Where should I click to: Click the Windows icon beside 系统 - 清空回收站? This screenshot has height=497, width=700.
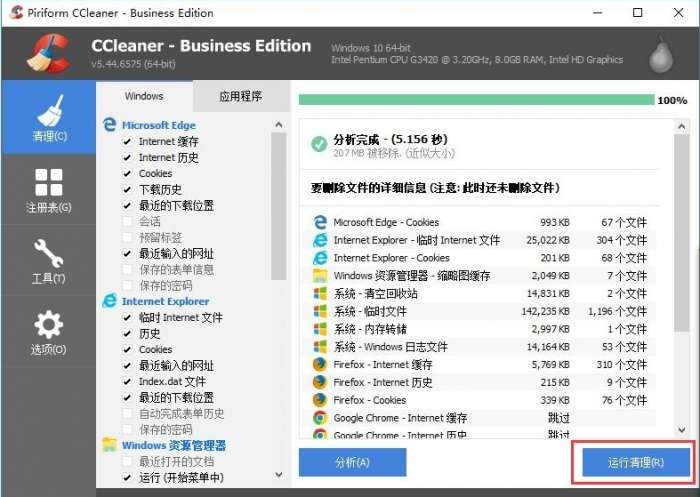pyautogui.click(x=320, y=293)
